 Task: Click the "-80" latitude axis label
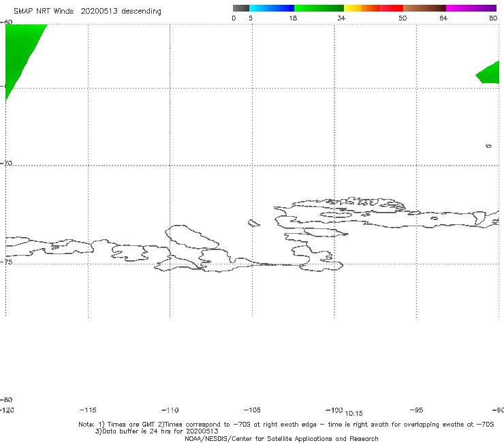click(x=6, y=399)
